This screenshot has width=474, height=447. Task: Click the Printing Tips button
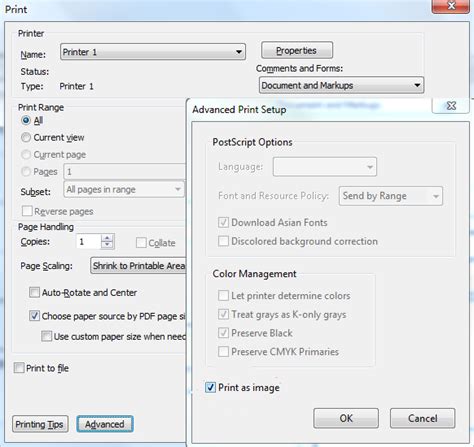pyautogui.click(x=40, y=424)
